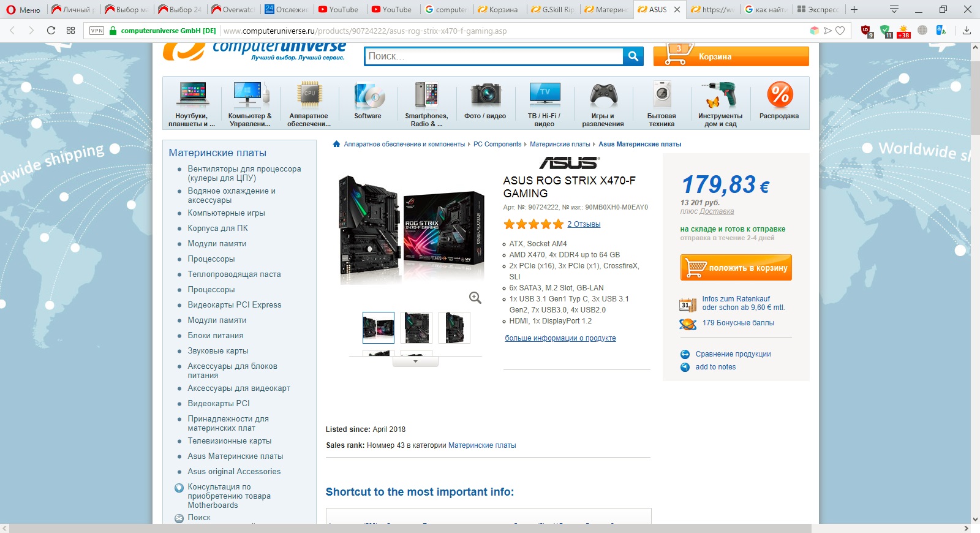Open sidebar Теплопроводящая паста link
980x533 pixels.
tap(234, 274)
